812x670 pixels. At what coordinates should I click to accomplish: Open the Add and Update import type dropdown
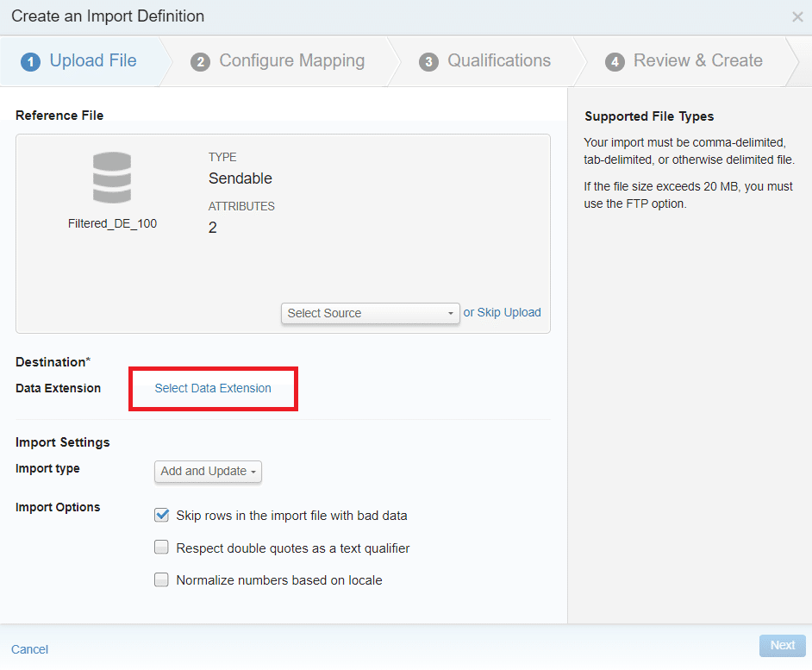tap(209, 472)
